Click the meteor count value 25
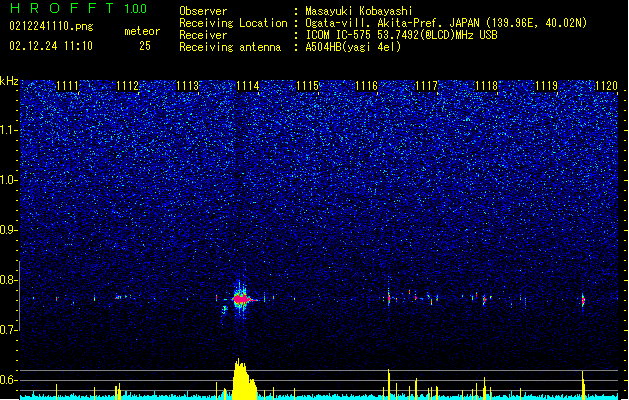The width and height of the screenshot is (629, 400). pyautogui.click(x=145, y=46)
